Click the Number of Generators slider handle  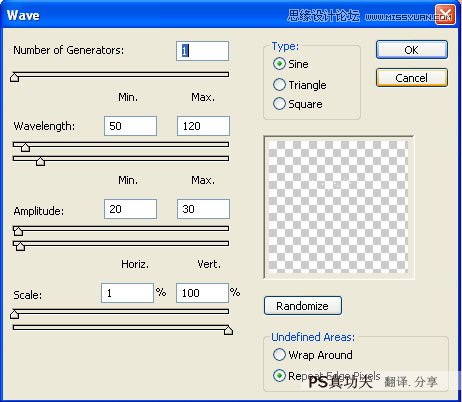14,77
